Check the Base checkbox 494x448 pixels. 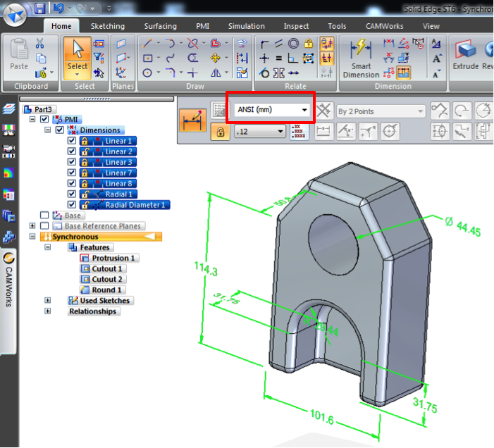click(x=44, y=216)
